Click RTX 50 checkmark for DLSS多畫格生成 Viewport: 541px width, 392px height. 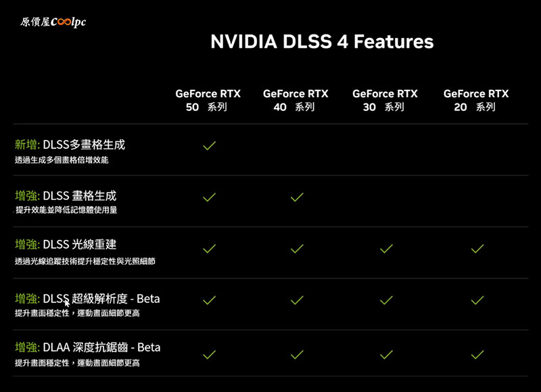coord(209,145)
